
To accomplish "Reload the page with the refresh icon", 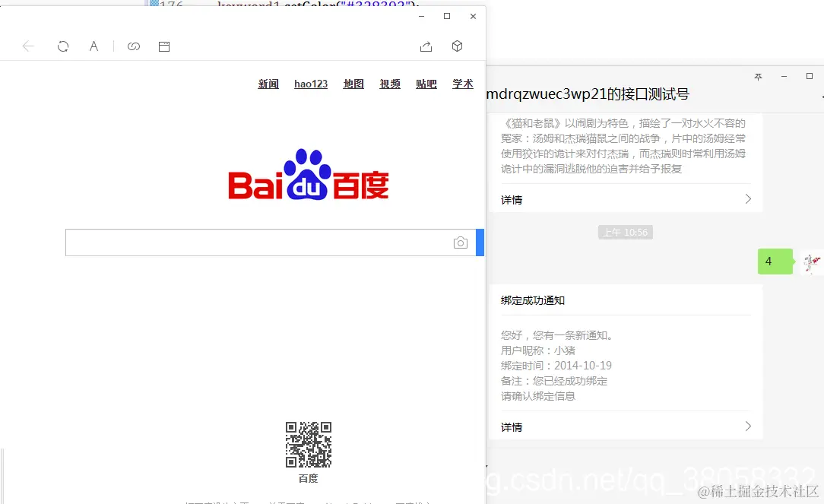I will coord(63,46).
